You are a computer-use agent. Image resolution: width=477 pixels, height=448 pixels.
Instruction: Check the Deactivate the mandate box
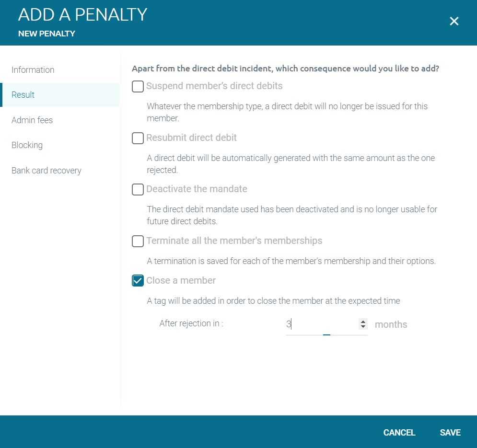tap(138, 189)
